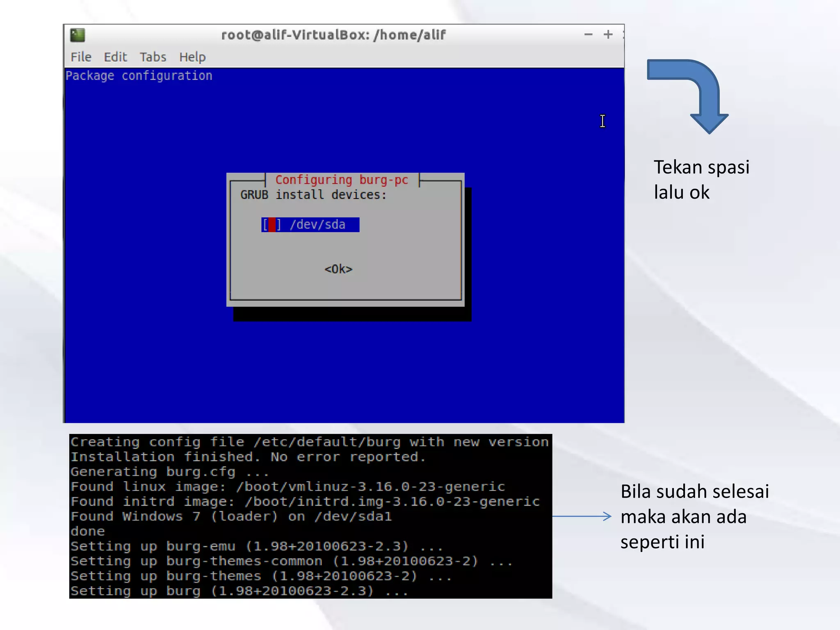Click the thin arrow pointing to the 'Bila sudah selesai' text

[582, 516]
